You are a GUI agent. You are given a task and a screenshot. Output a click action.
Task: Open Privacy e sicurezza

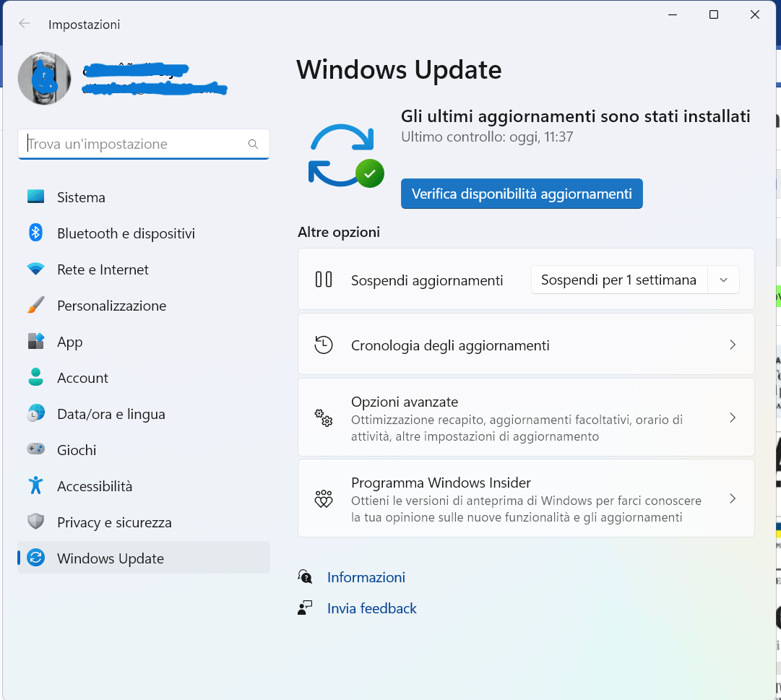pos(144,522)
